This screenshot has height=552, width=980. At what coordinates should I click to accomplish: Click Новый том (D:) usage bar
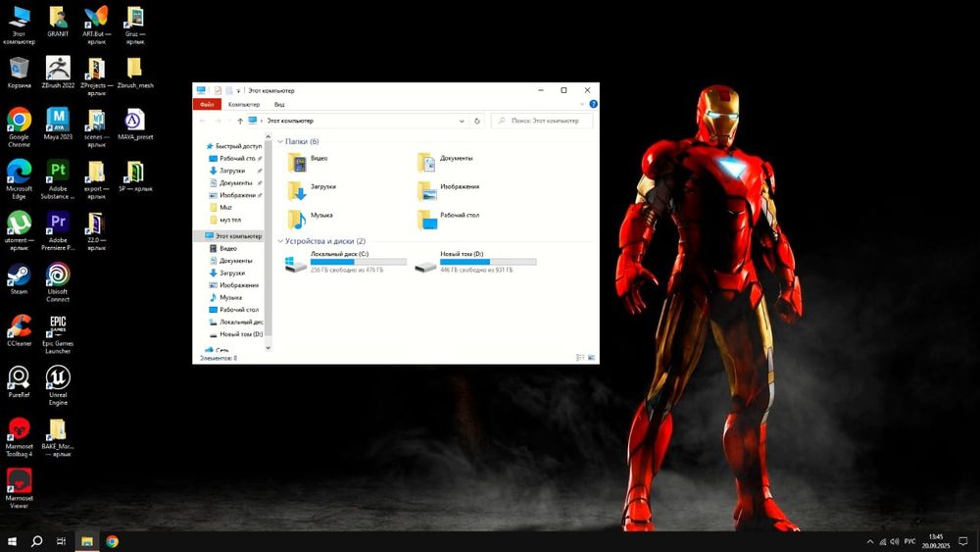point(488,262)
